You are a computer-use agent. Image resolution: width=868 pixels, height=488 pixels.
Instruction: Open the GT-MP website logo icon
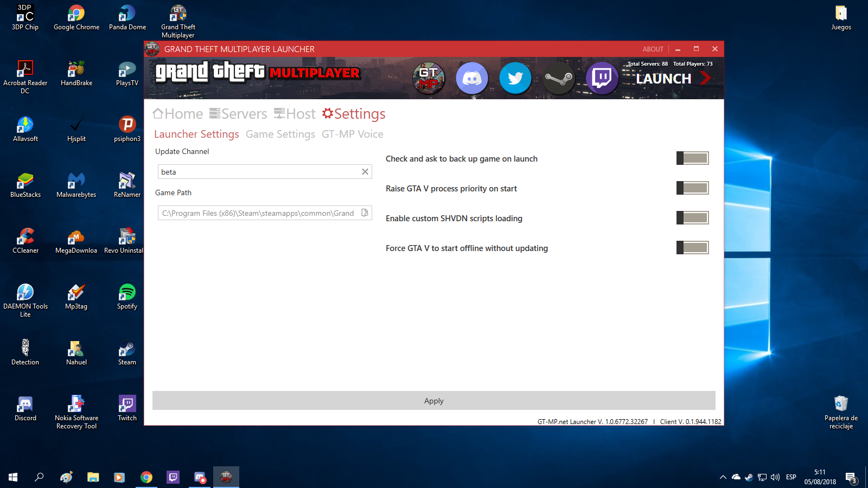[x=429, y=78]
